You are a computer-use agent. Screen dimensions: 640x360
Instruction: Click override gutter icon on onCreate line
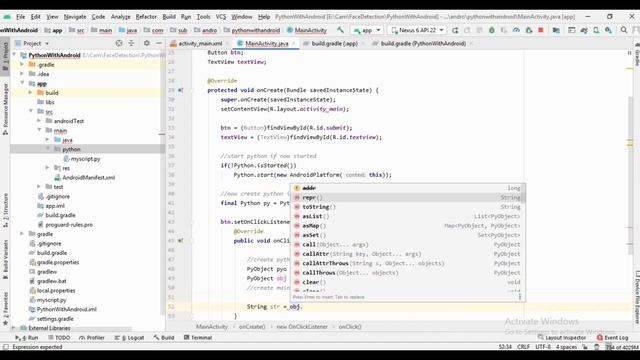point(180,90)
